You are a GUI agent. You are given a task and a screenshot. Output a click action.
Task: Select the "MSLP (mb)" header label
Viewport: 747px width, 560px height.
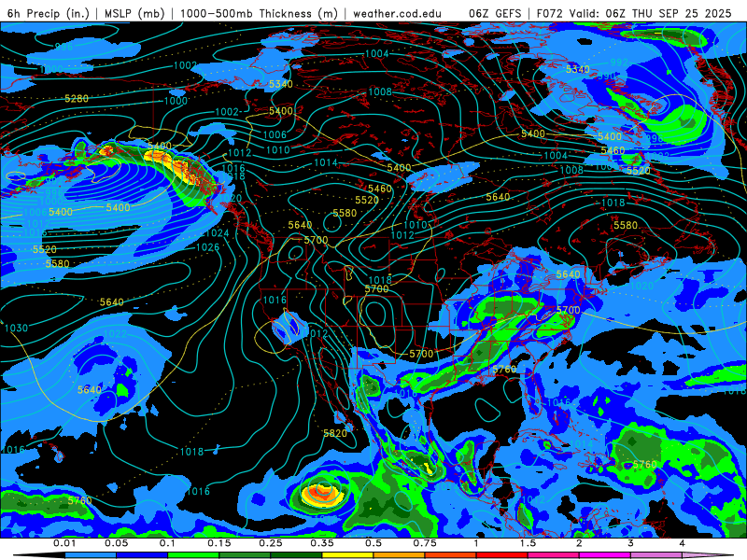(134, 13)
